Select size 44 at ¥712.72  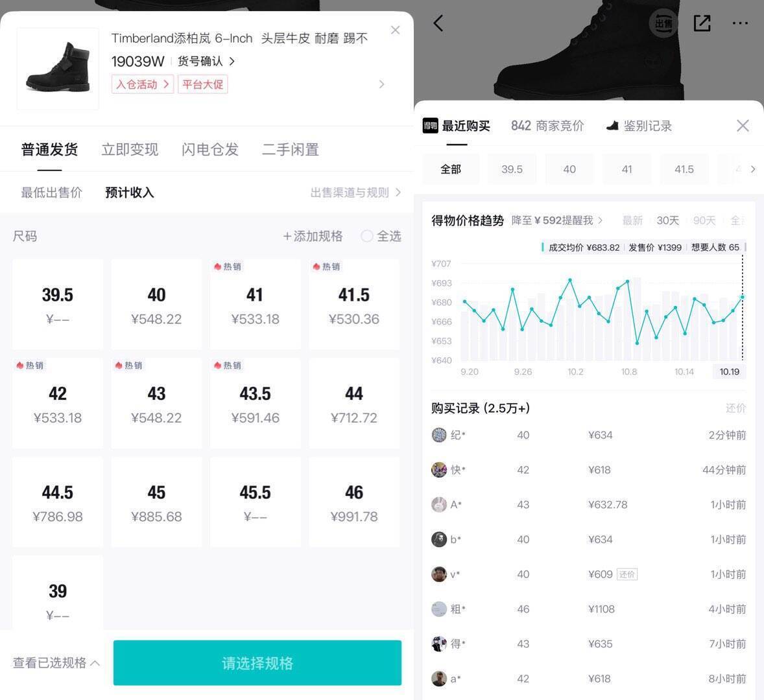tap(354, 403)
